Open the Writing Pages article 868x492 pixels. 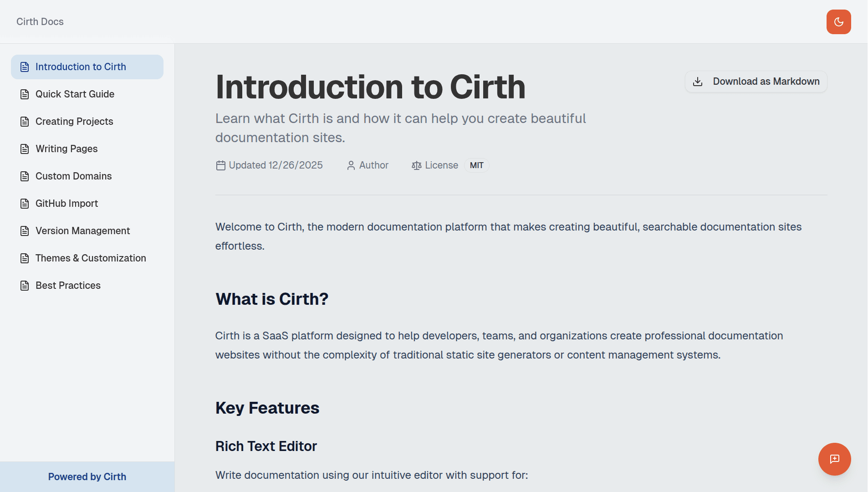66,149
